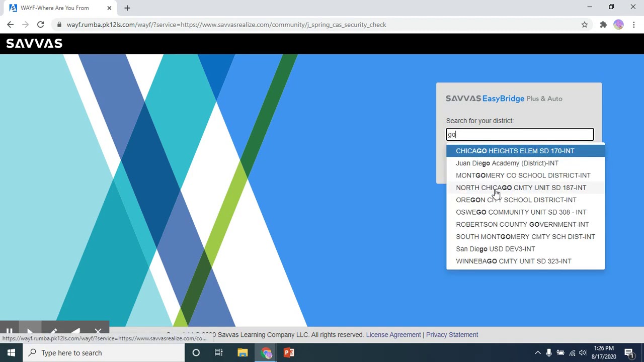This screenshot has width=644, height=362.
Task: Open the Action Center notifications icon
Action: 629,353
